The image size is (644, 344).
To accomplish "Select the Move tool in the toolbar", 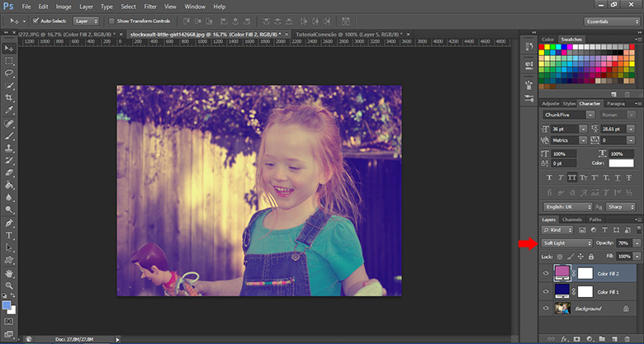I will point(9,49).
